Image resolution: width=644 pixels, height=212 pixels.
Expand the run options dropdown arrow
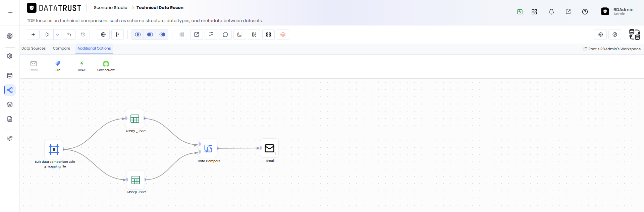coord(58,34)
